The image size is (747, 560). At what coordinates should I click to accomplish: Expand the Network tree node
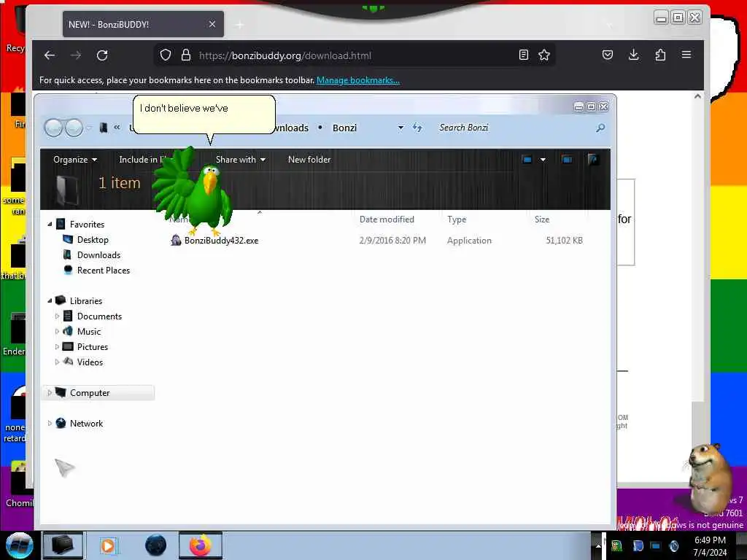[50, 424]
